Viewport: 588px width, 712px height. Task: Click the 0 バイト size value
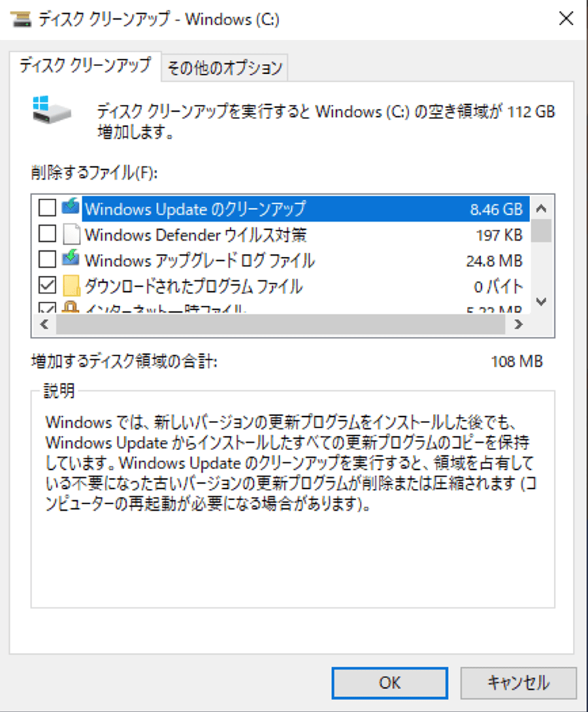498,287
